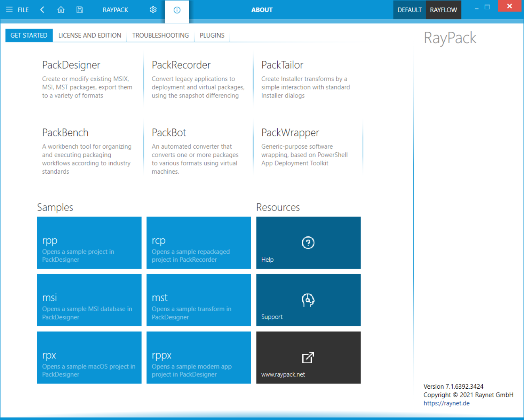This screenshot has width=524, height=420.
Task: Open the rpx sample macOS project tile
Action: point(89,357)
